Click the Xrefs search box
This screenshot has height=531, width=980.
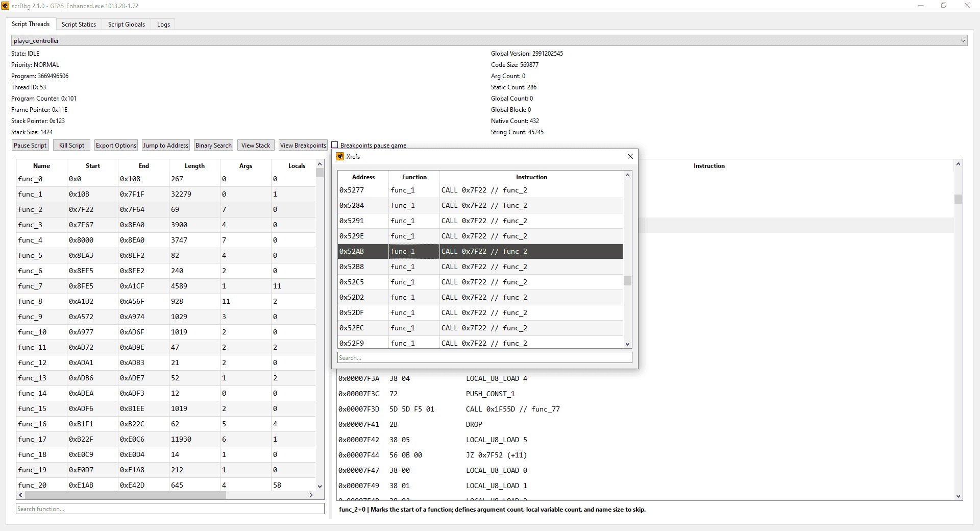[x=484, y=357]
